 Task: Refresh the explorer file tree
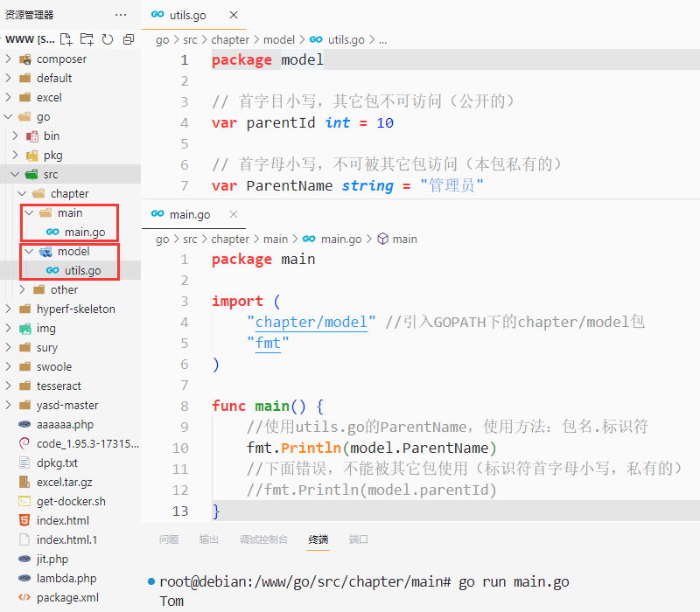pyautogui.click(x=108, y=39)
